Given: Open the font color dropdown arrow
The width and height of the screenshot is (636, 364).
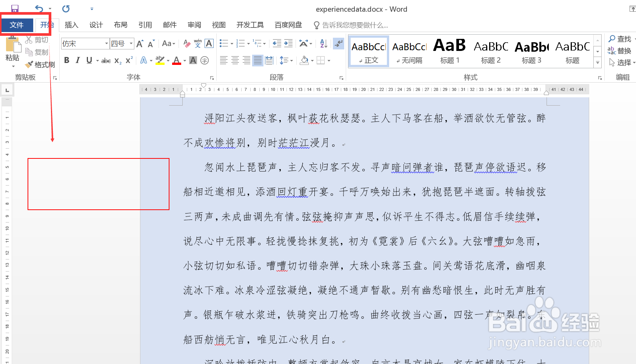Looking at the screenshot, I should tap(185, 60).
